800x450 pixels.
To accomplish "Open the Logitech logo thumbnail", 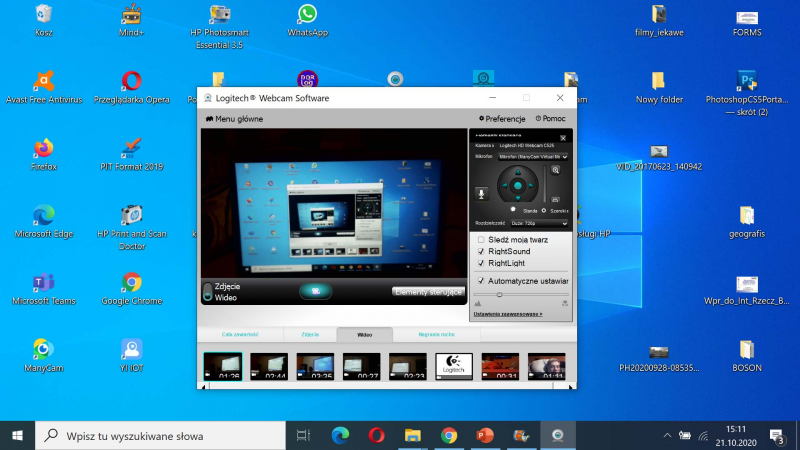I will pyautogui.click(x=454, y=366).
